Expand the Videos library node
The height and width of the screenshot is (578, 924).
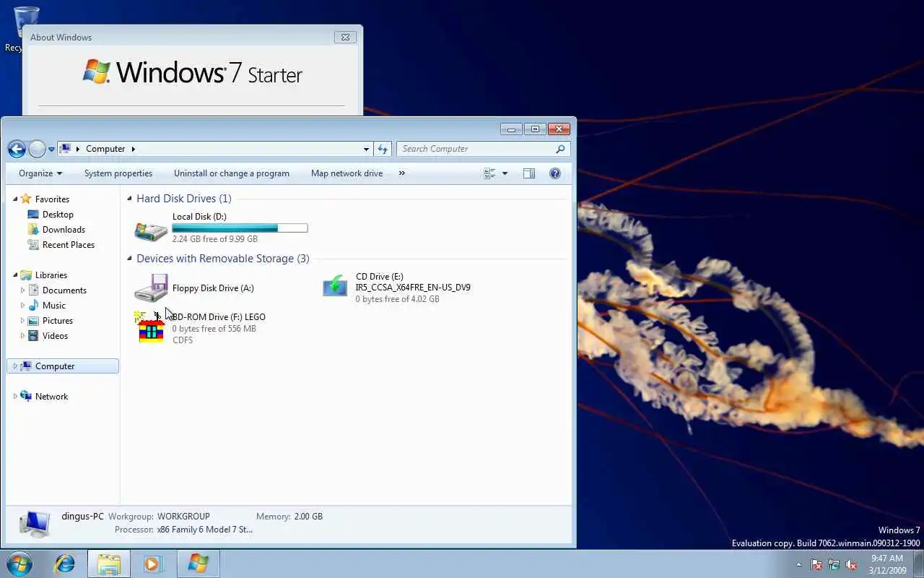[x=22, y=336]
